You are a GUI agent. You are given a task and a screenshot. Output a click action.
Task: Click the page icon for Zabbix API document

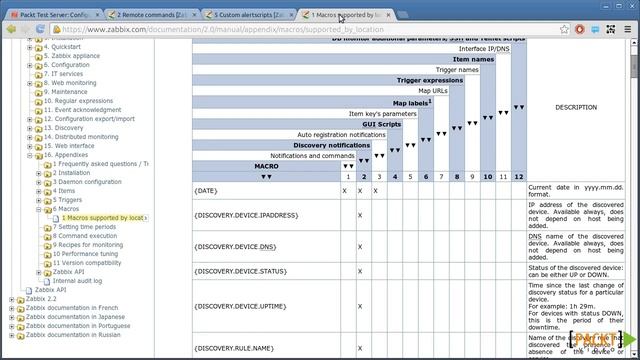[x=29, y=290]
